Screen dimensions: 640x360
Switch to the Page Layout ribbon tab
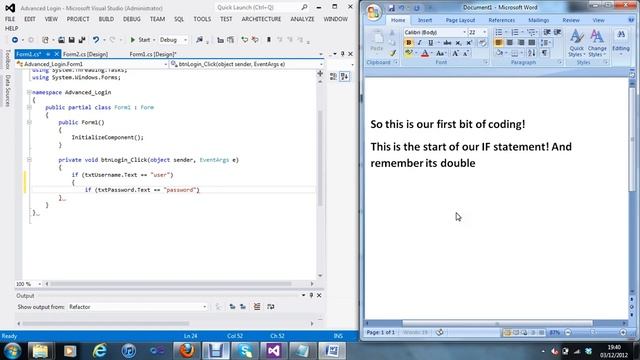460,20
